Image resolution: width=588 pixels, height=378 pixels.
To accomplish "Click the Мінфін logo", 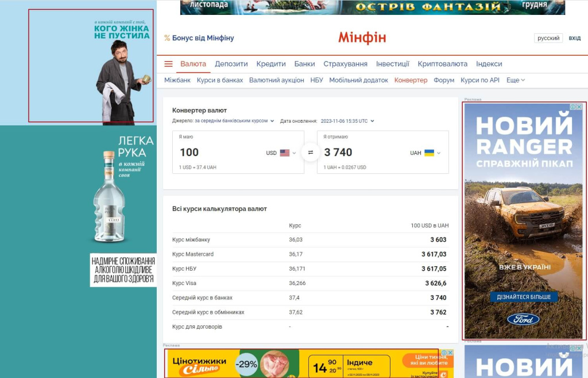I will click(x=362, y=37).
